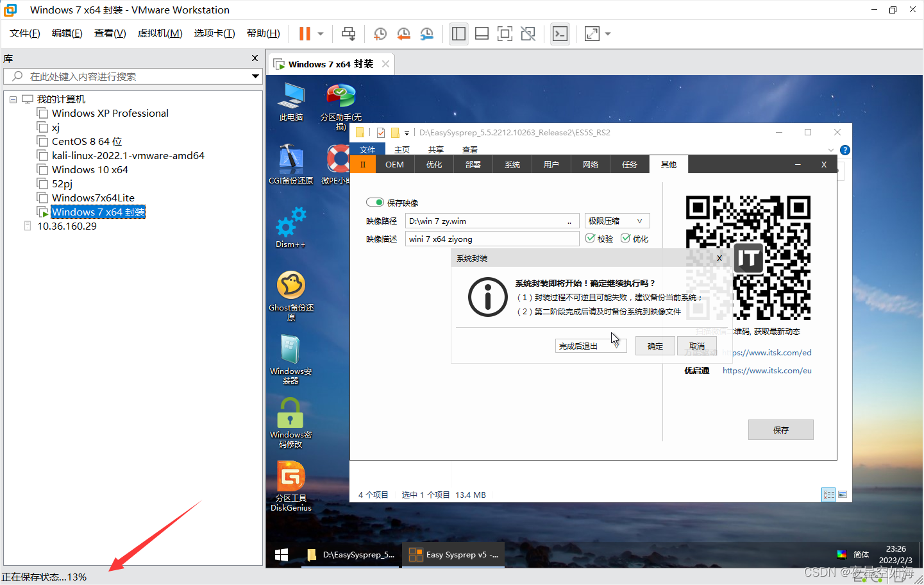Viewport: 924px width, 585px height.
Task: Collapse the 我的计算机 tree node
Action: coord(13,99)
